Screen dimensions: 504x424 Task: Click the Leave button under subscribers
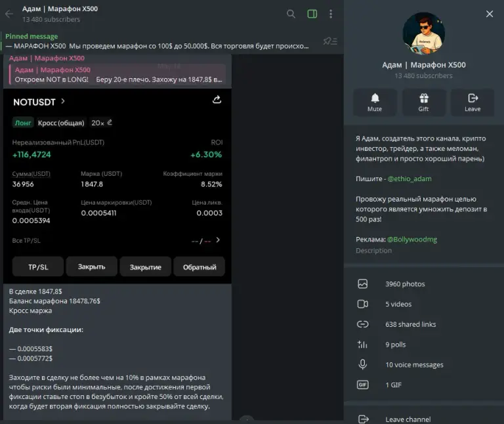click(x=472, y=102)
